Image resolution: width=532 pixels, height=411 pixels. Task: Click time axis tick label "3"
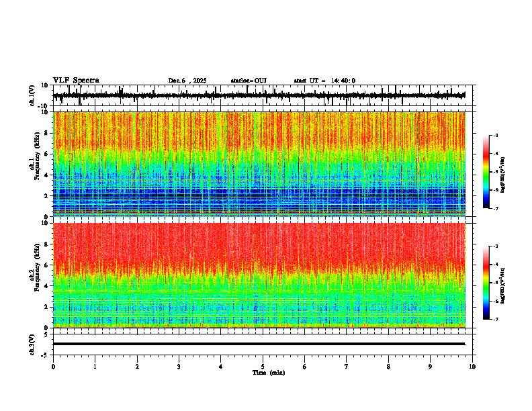point(179,367)
